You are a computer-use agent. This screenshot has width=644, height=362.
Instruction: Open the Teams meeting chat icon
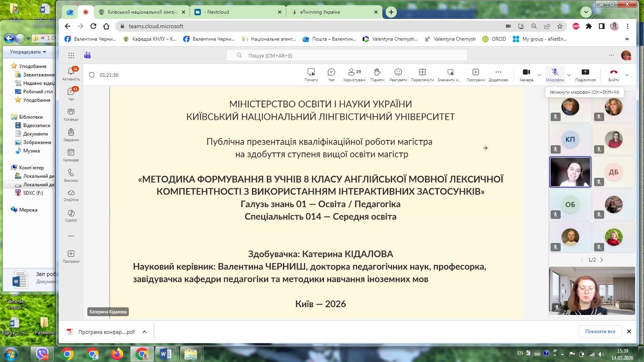point(331,74)
